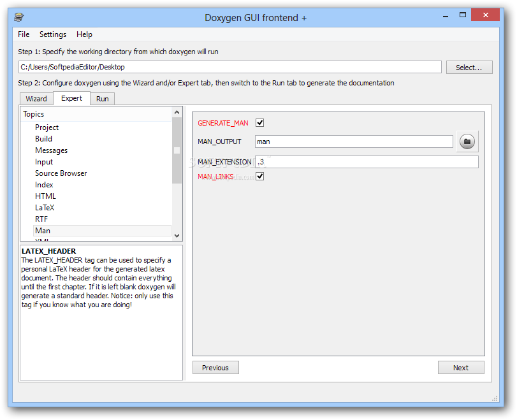Viewport: 517px width, 420px height.
Task: Select the Input topic
Action: pos(44,162)
